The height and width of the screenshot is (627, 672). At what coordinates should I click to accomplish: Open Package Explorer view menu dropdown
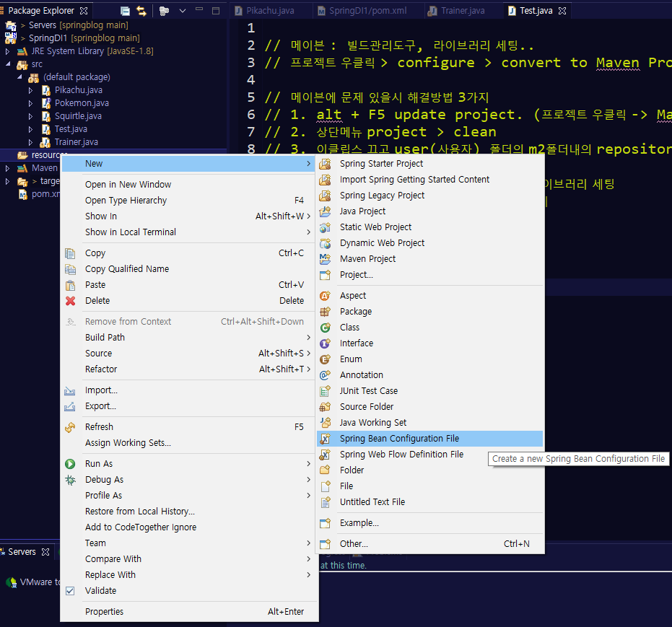[183, 11]
